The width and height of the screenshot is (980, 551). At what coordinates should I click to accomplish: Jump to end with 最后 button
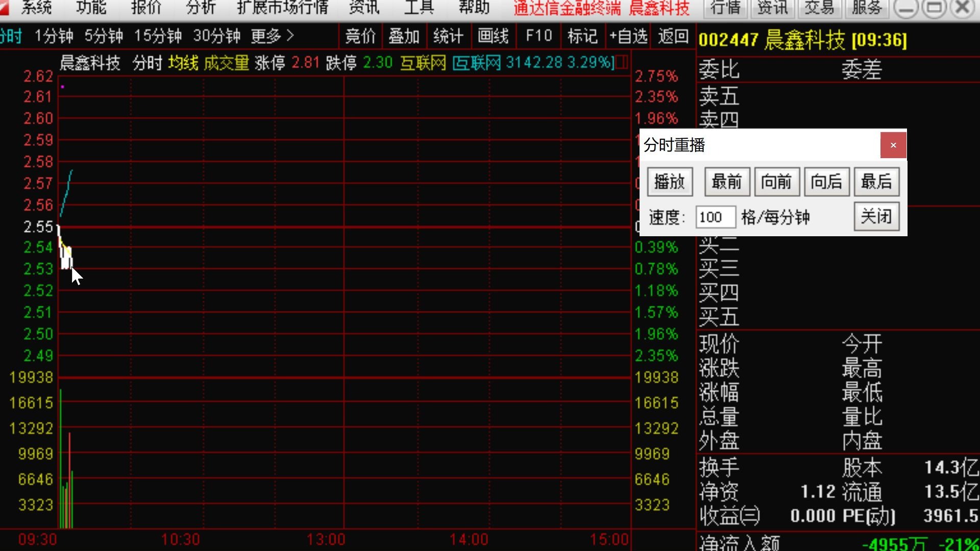pyautogui.click(x=876, y=182)
